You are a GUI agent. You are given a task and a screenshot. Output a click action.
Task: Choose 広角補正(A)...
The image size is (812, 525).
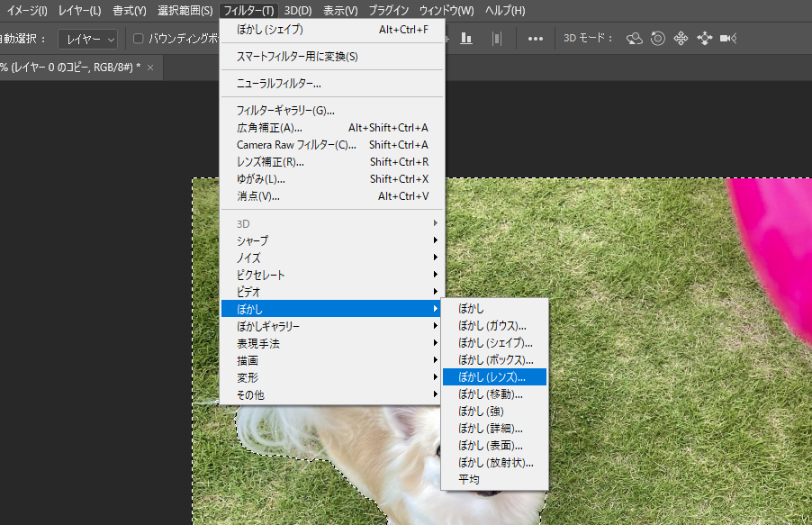(332, 128)
